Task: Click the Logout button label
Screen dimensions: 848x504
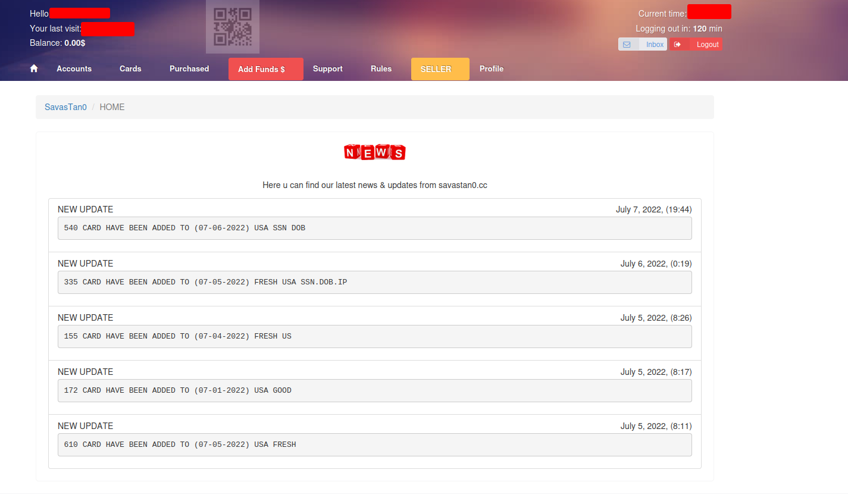Action: [x=708, y=45]
